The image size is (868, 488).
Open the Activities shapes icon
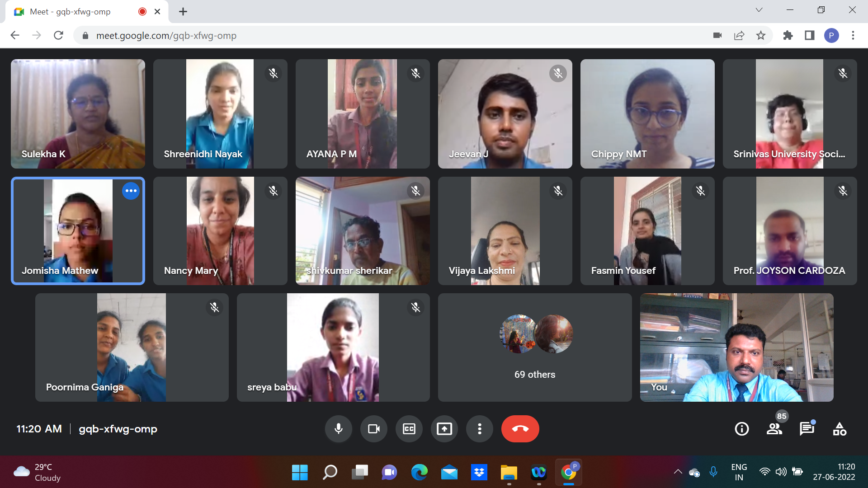840,429
